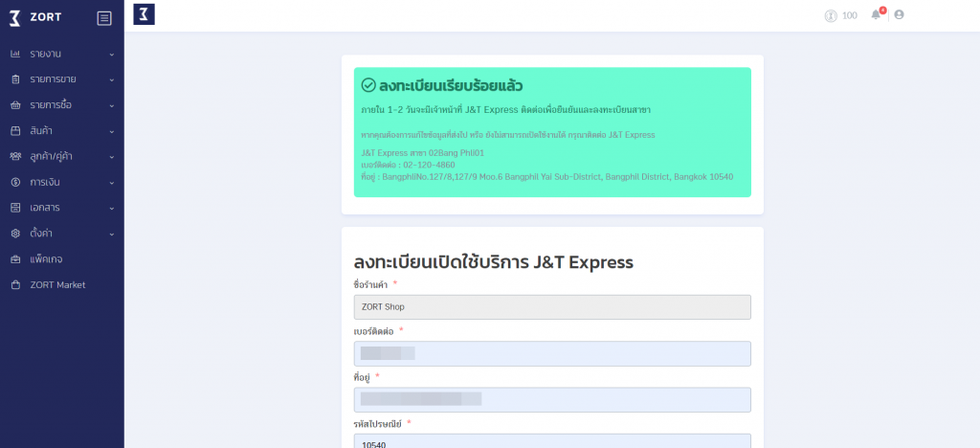This screenshot has height=448, width=980.
Task: Click the แพ็คเกจ briefcase icon
Action: pos(15,258)
